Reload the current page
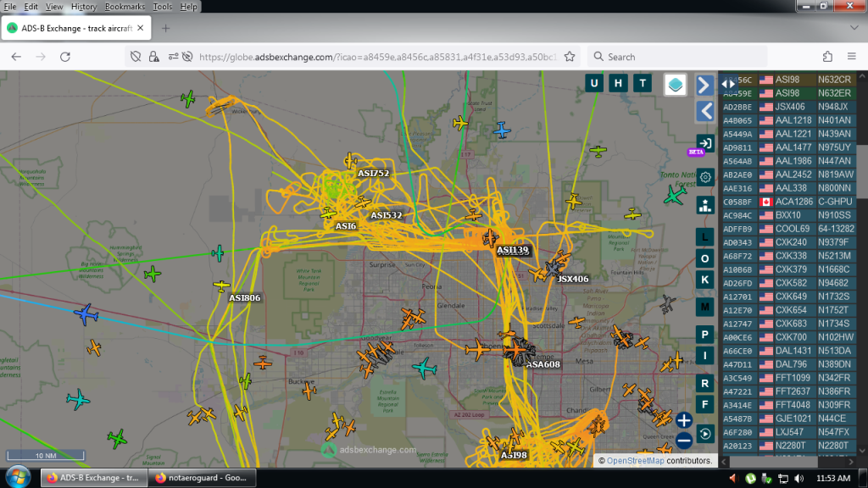 point(65,57)
